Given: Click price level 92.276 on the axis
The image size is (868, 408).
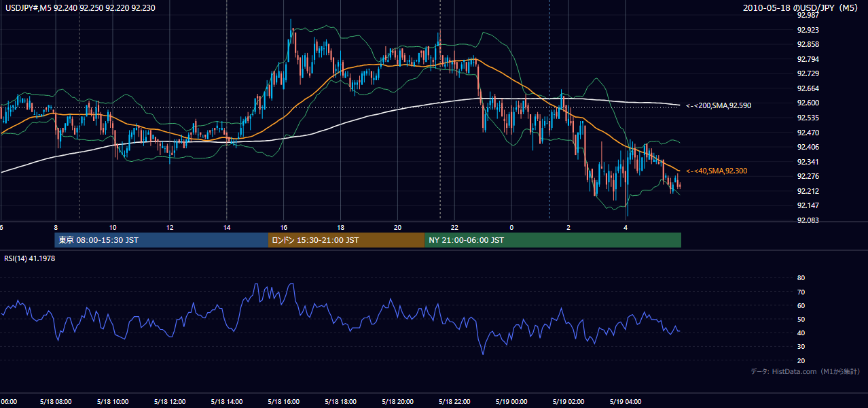Looking at the screenshot, I should [808, 176].
